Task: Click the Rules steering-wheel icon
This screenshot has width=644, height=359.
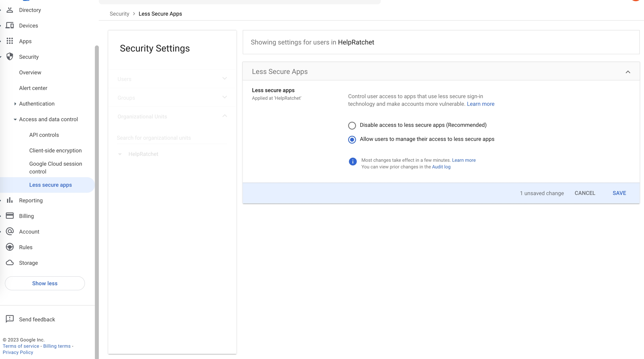Action: click(10, 247)
